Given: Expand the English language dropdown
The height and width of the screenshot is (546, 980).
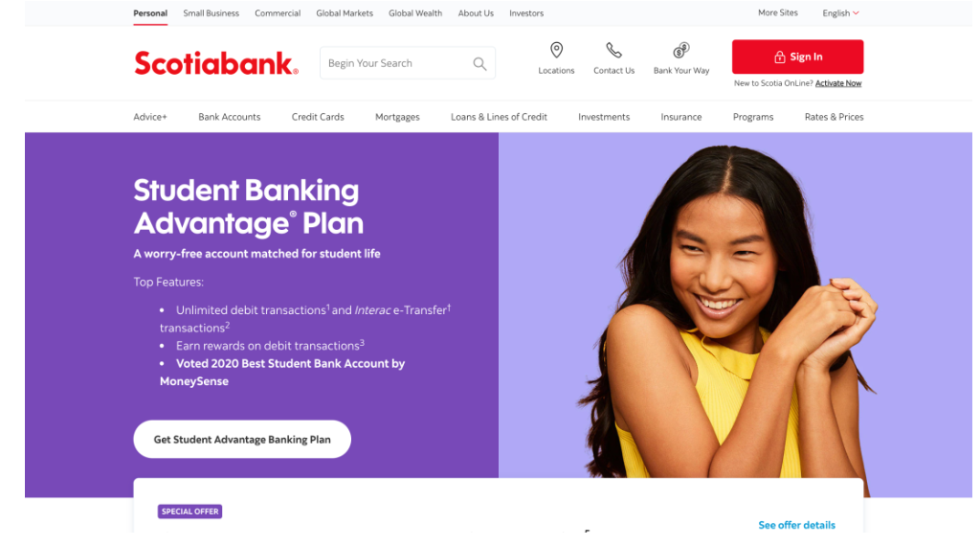Looking at the screenshot, I should [x=840, y=13].
